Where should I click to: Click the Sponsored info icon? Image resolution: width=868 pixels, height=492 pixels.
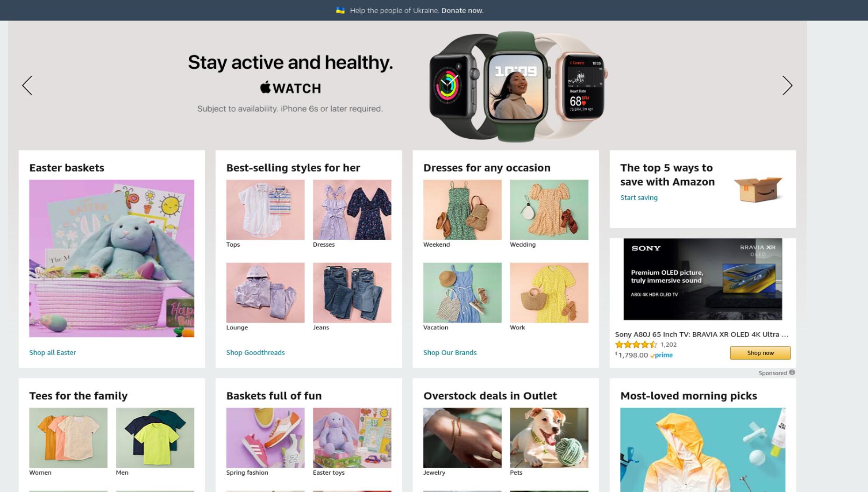(792, 372)
